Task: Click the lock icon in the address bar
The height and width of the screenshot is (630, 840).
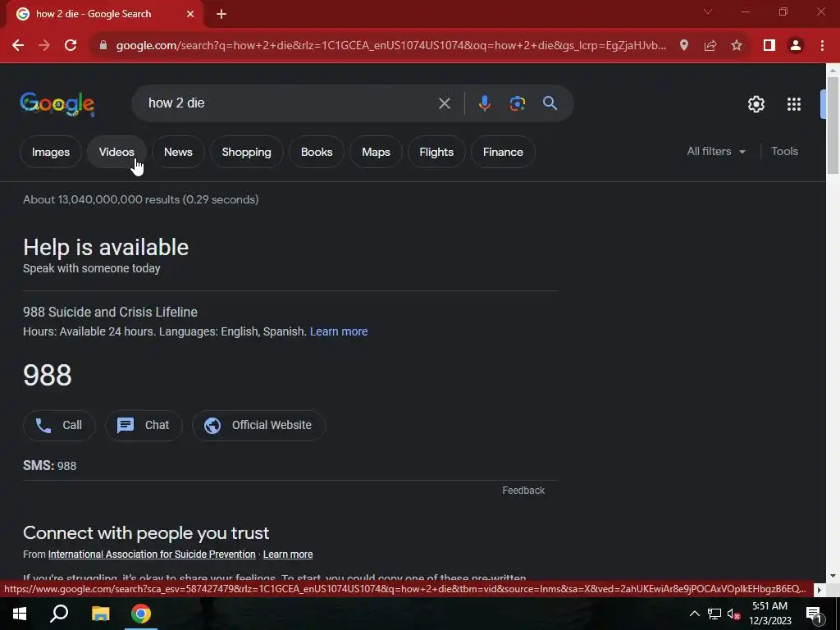Action: coord(103,46)
